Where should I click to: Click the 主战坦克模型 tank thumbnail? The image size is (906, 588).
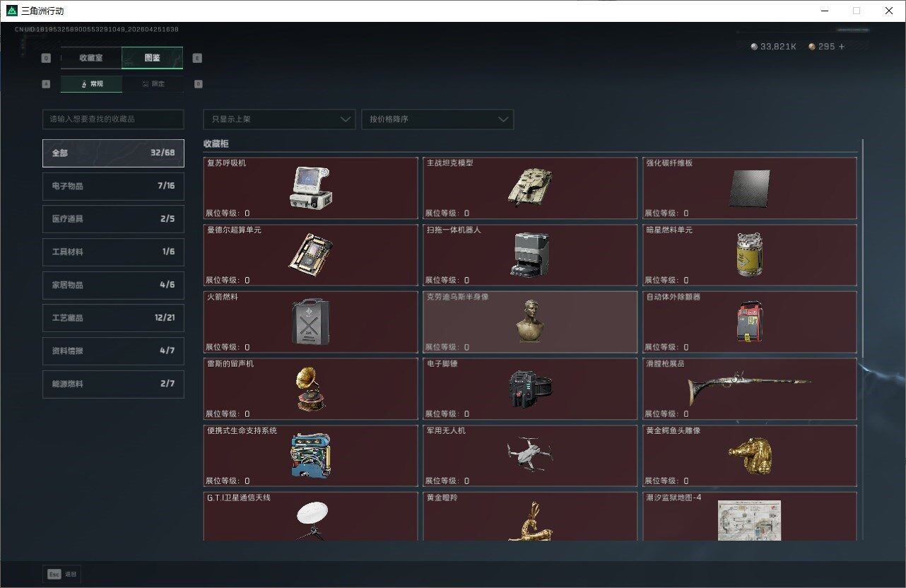click(531, 187)
